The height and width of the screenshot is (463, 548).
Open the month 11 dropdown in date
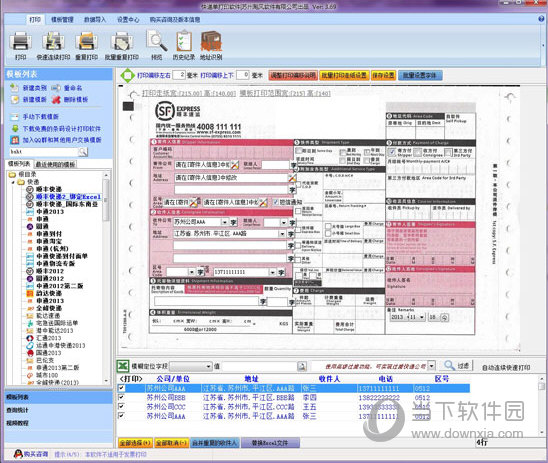[421, 317]
